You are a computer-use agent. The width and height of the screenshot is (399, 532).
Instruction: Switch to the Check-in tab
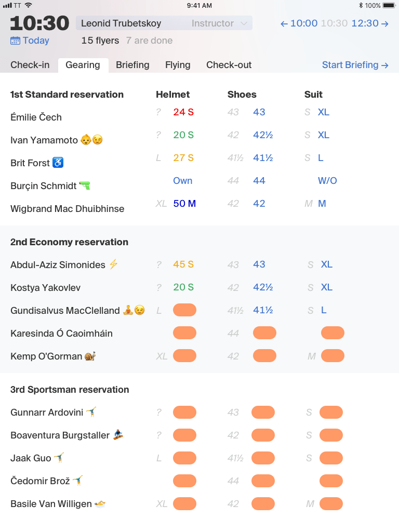(30, 65)
